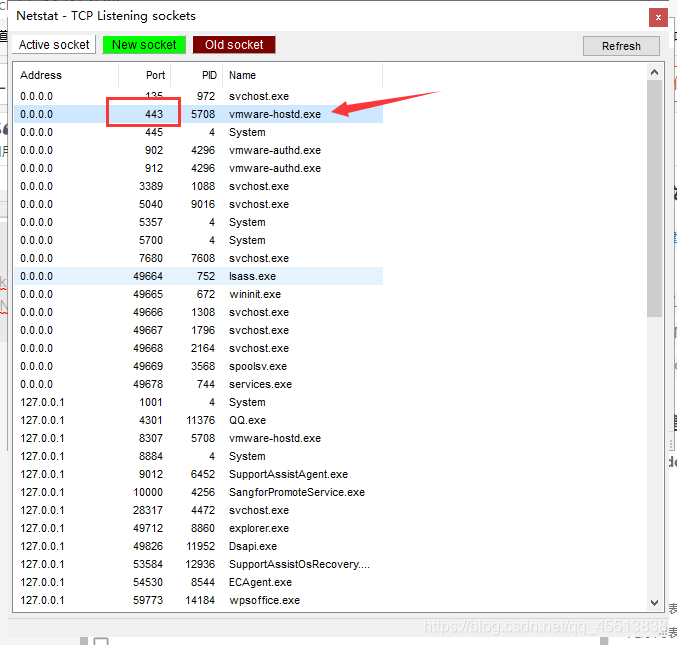Sort by the Address column header

point(66,75)
